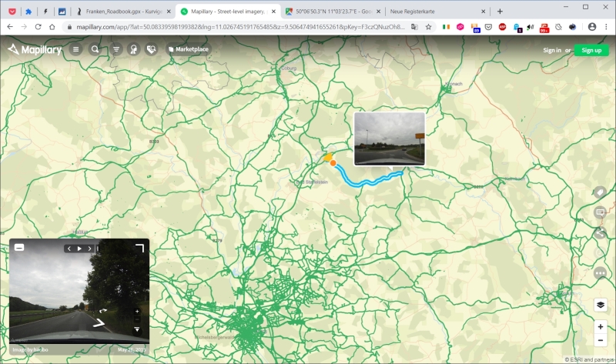This screenshot has width=616, height=364.
Task: Share the current image view
Action: (x=600, y=233)
